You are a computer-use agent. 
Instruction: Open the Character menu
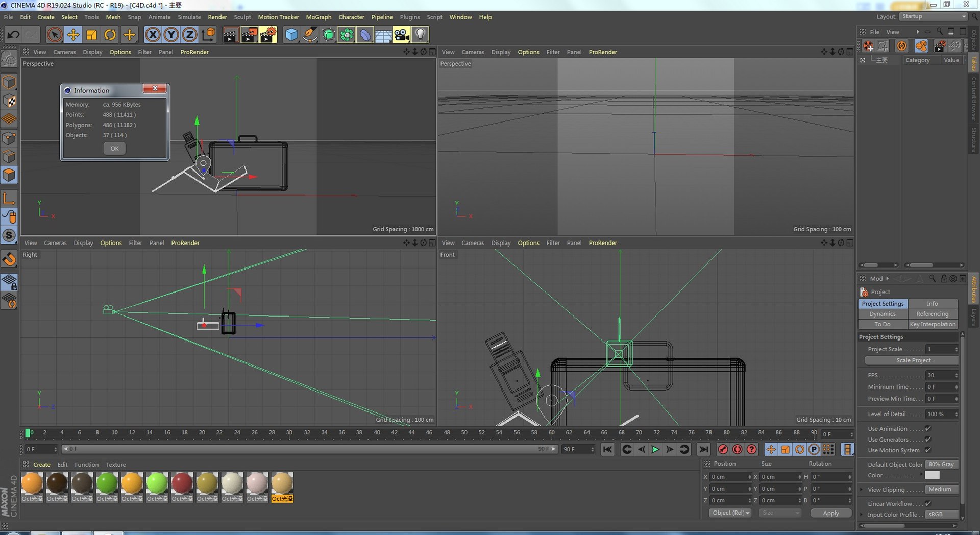pyautogui.click(x=351, y=17)
